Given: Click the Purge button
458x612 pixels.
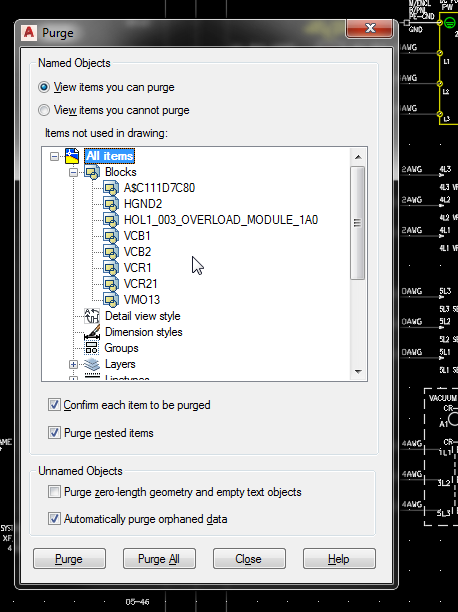Looking at the screenshot, I should pos(69,559).
